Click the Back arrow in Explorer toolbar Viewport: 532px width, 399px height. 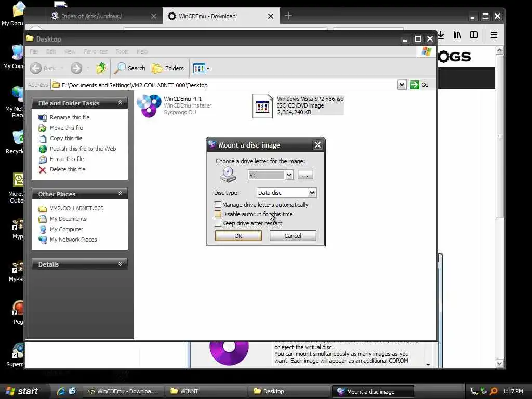pos(36,68)
